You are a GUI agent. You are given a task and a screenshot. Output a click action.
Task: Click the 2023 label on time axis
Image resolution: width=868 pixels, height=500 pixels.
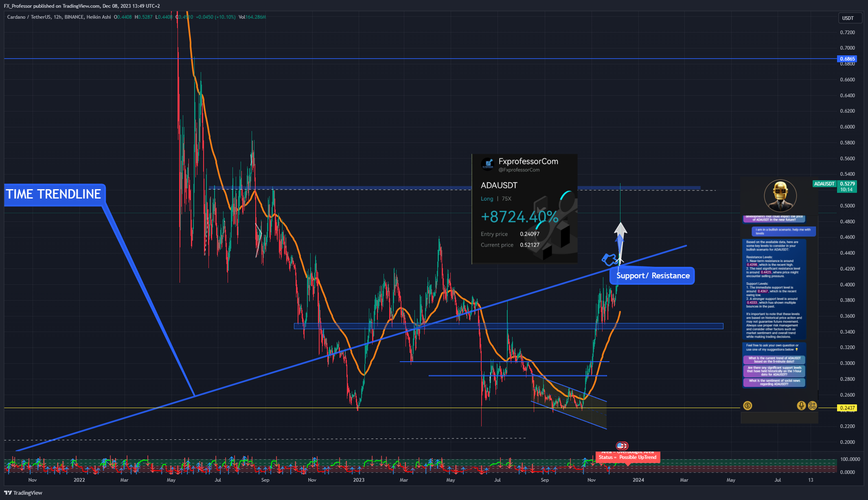pyautogui.click(x=359, y=480)
